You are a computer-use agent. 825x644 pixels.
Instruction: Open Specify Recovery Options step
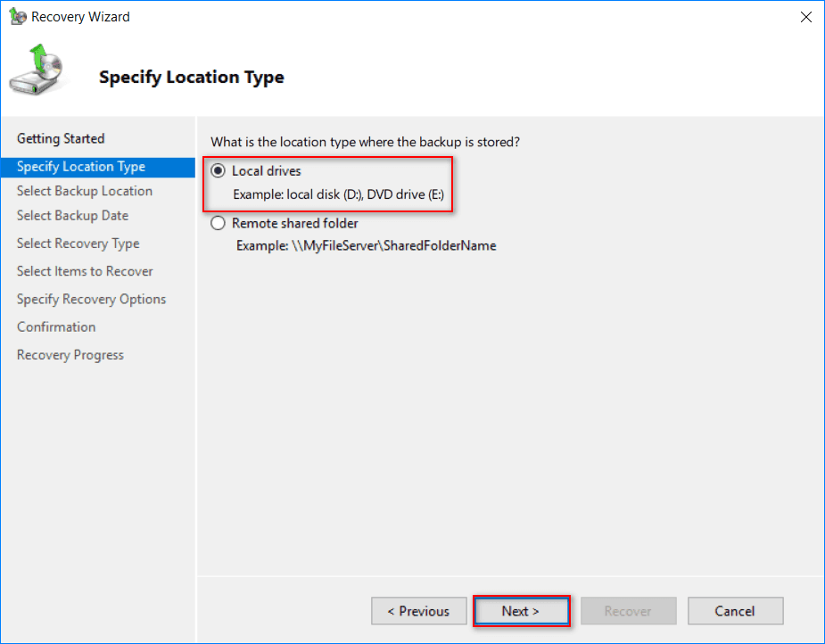point(91,299)
